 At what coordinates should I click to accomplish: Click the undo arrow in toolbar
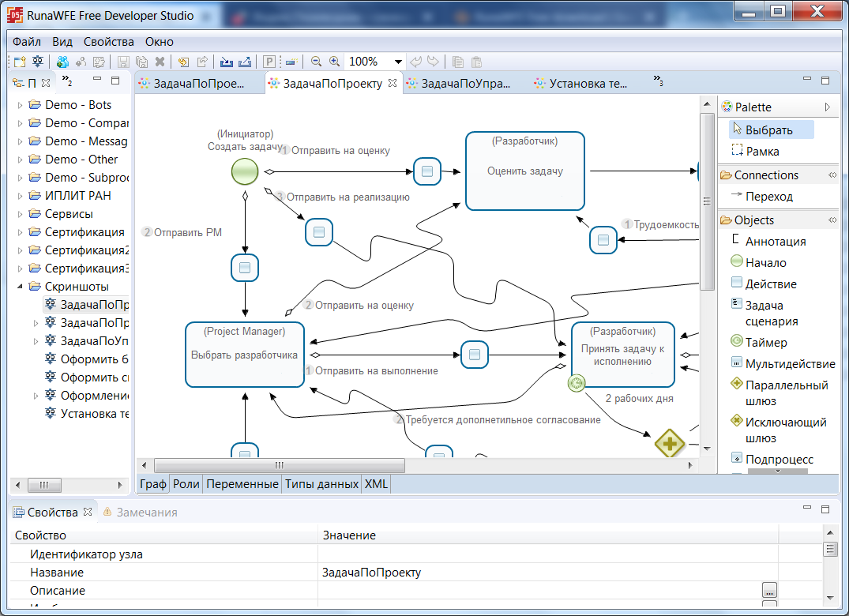click(x=415, y=62)
